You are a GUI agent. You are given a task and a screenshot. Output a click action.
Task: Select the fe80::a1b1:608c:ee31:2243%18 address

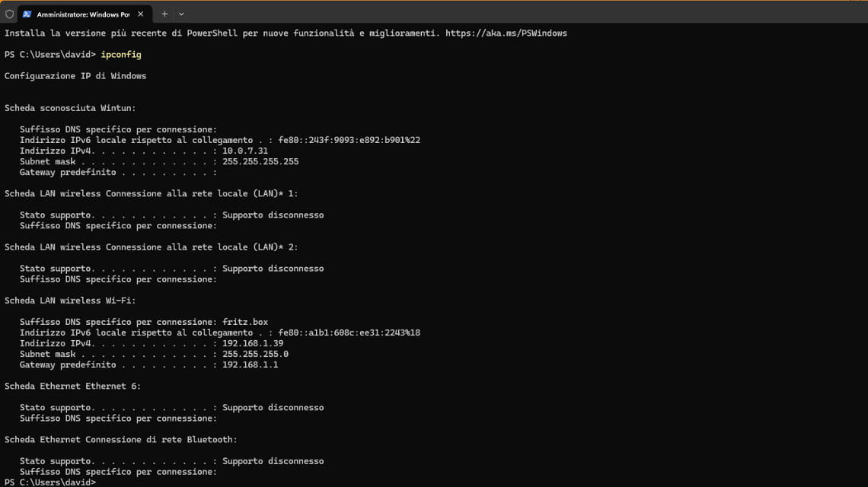pos(349,333)
